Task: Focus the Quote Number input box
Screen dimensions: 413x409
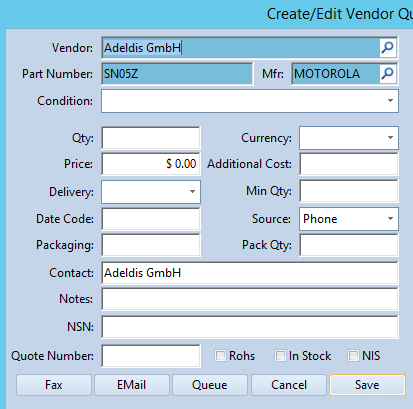Action: pyautogui.click(x=151, y=356)
